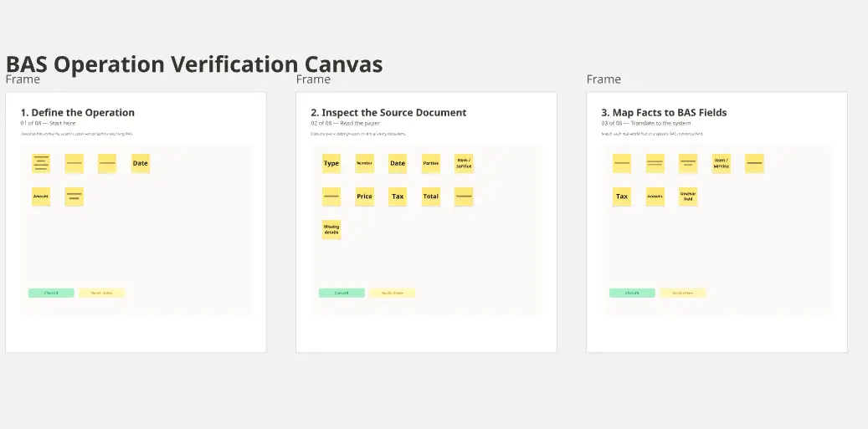Select the Tax sticky note in Inspect the Source Document

click(398, 197)
